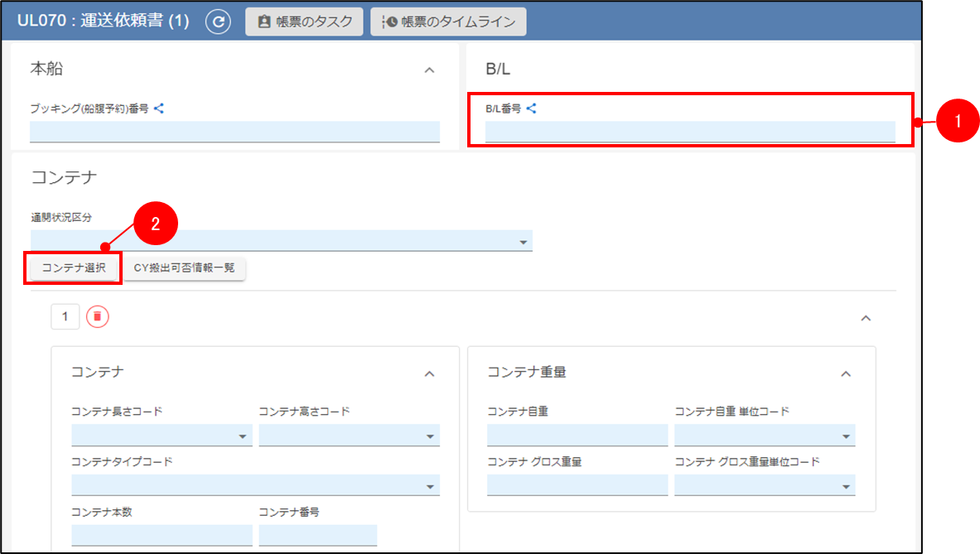980x554 pixels.
Task: Delete container row 1 with trash icon
Action: [x=98, y=317]
